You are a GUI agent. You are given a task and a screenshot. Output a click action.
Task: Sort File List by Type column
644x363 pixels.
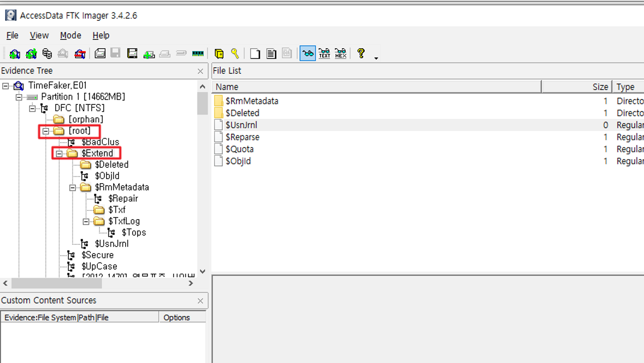click(628, 87)
